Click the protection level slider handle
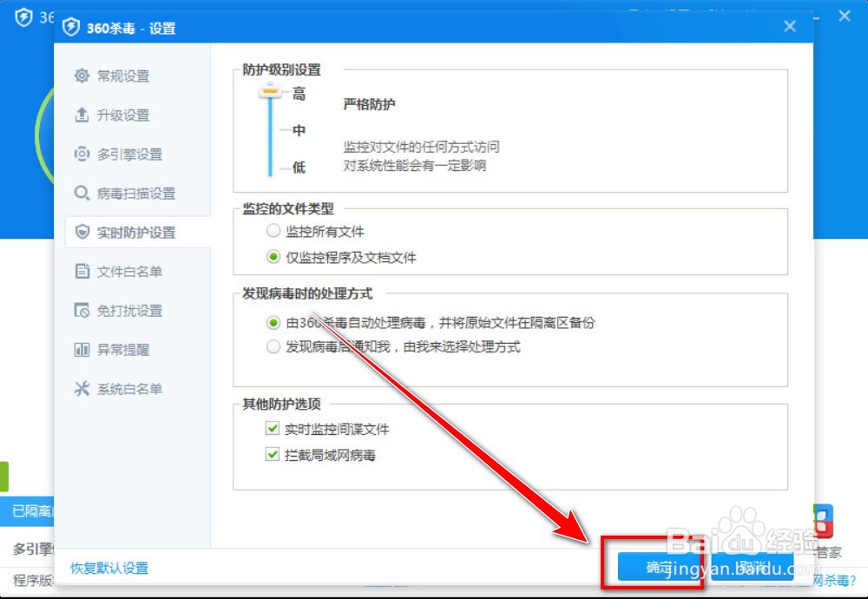Screen dimensions: 868x599 pos(270,90)
